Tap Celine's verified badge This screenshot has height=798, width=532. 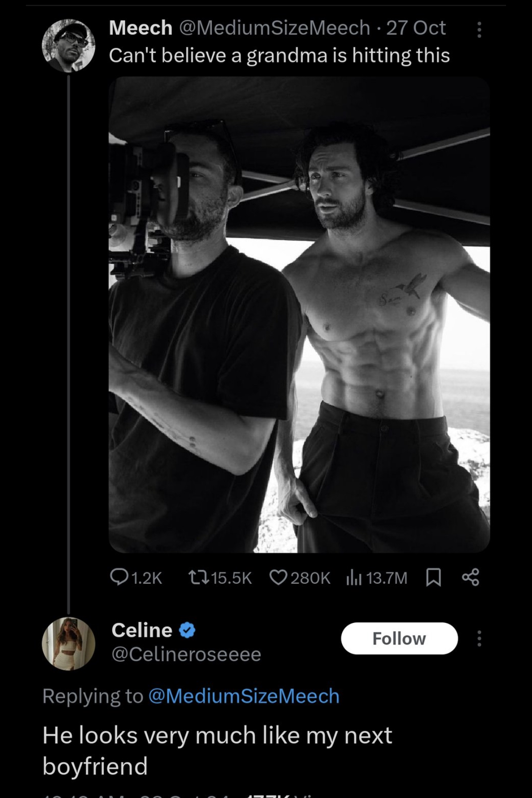187,631
